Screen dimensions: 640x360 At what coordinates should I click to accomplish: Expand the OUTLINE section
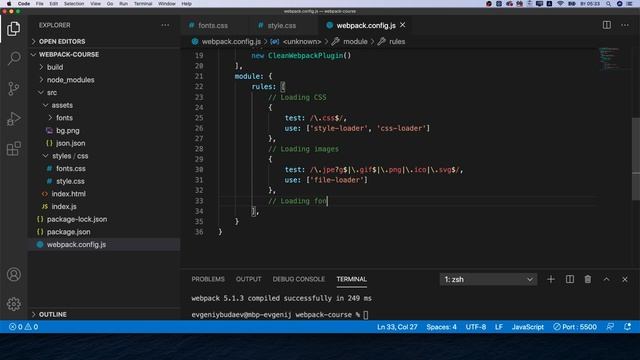[53, 315]
